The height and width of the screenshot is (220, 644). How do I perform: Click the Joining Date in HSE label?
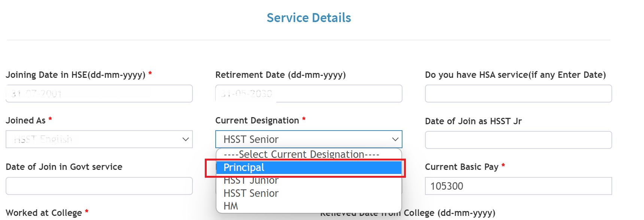(75, 75)
